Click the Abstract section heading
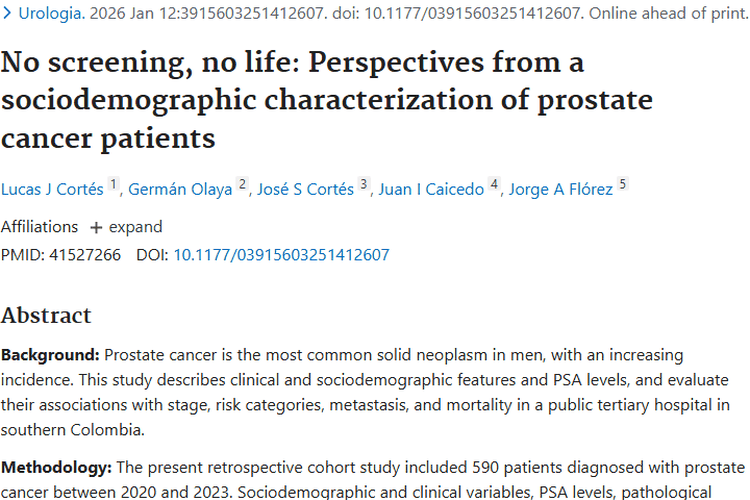The image size is (750, 500). tap(46, 315)
